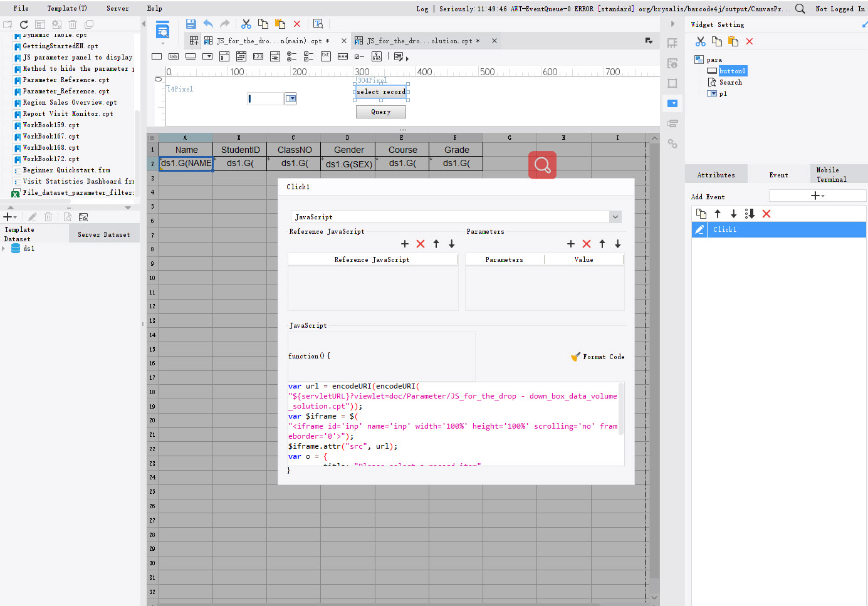The image size is (868, 606).
Task: Expand the more widgets arrow in widget toolbar
Action: (x=407, y=58)
